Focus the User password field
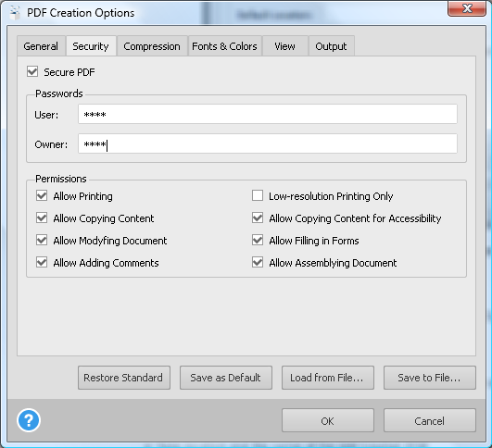 coord(268,115)
